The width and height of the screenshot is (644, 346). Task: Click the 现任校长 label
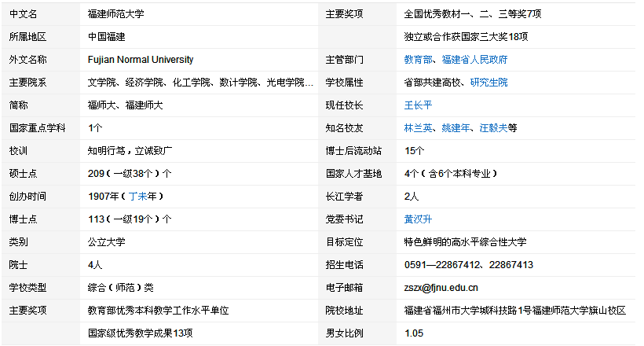coord(345,105)
